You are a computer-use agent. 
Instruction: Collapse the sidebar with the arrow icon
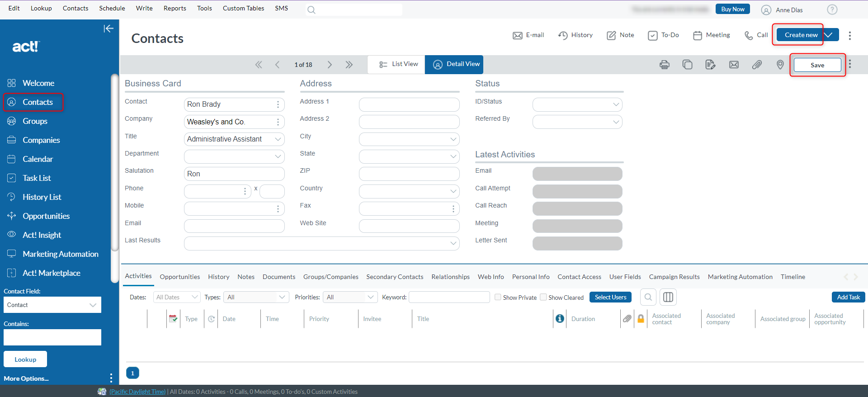pyautogui.click(x=108, y=29)
